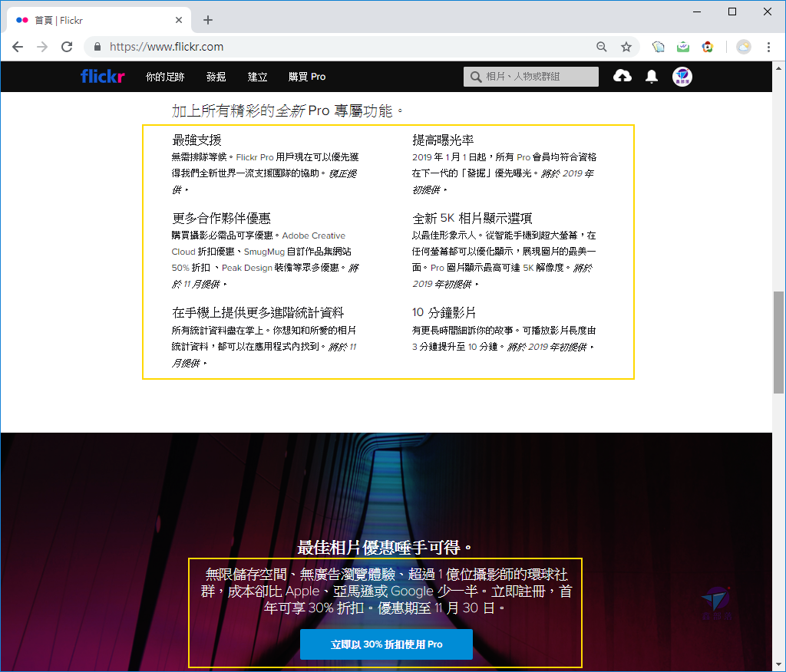
Task: Click the 更多合作夥伴優惠 heading
Action: [221, 218]
